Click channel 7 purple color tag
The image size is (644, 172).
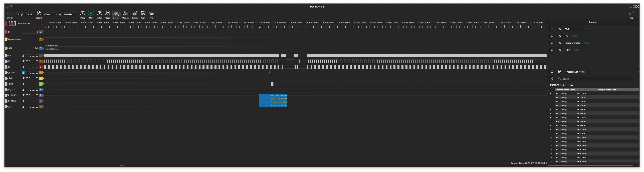coord(41,95)
